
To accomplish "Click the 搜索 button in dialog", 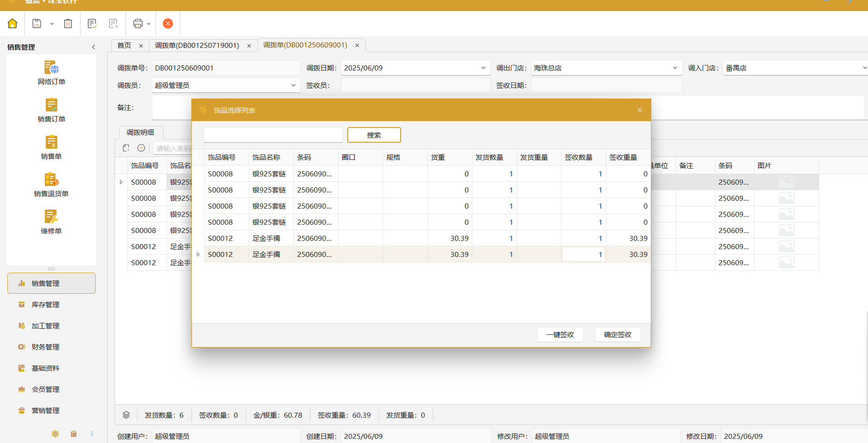I will click(374, 135).
